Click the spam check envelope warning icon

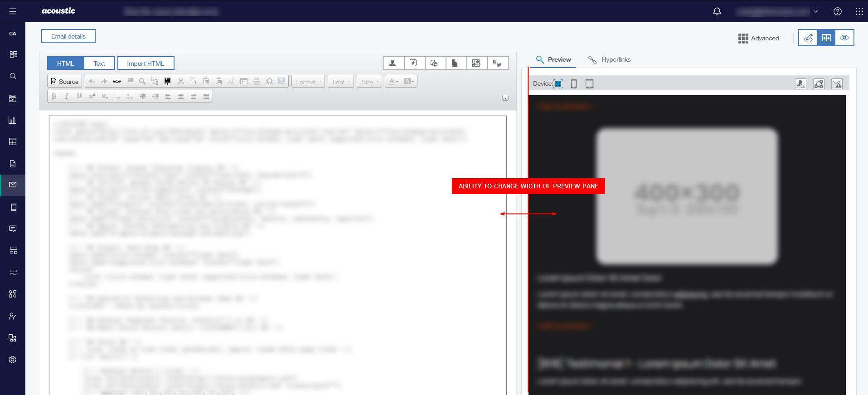click(837, 84)
